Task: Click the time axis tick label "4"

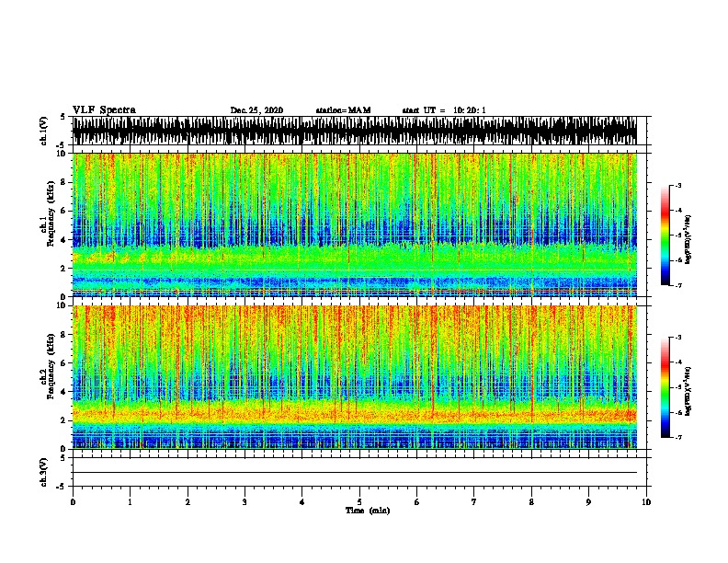Action: pos(302,502)
